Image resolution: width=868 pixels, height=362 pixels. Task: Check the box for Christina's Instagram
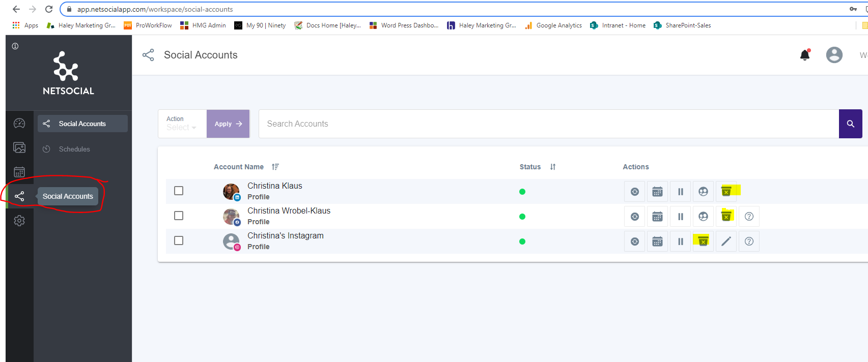(179, 240)
